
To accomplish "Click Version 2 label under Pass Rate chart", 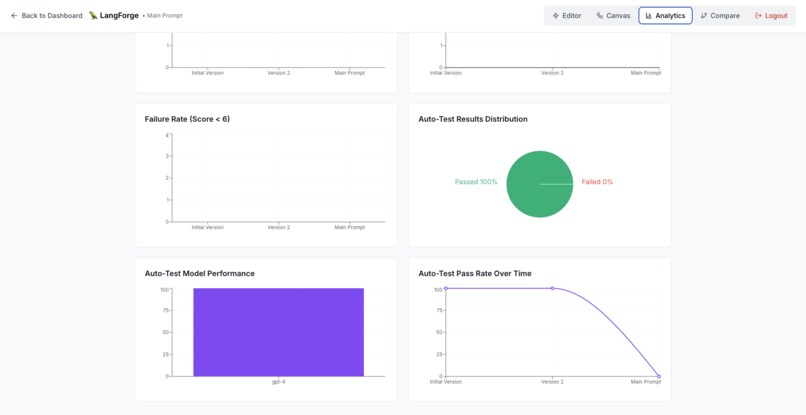I will coord(553,382).
